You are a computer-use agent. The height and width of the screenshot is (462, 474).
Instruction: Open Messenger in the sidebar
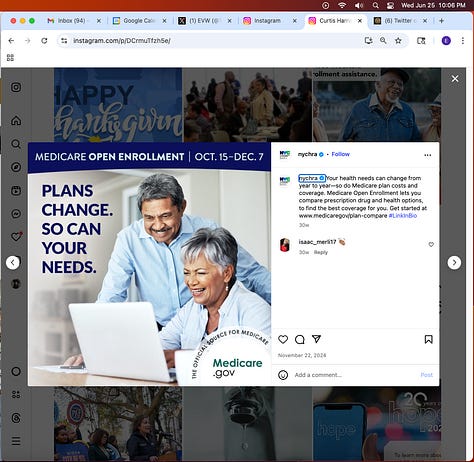pyautogui.click(x=16, y=214)
